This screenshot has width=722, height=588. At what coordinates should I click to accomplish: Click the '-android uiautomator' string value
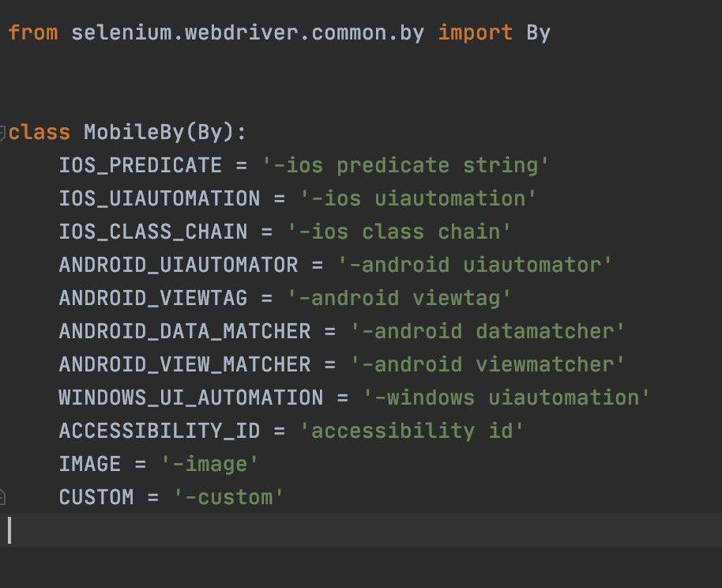point(475,266)
